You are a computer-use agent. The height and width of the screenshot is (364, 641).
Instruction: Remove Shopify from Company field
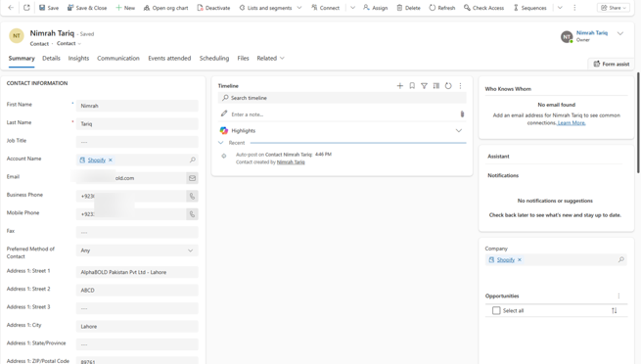point(520,259)
